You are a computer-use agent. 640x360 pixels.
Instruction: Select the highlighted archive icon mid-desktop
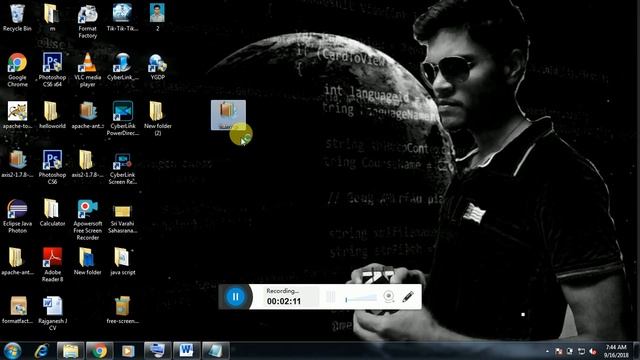[228, 115]
